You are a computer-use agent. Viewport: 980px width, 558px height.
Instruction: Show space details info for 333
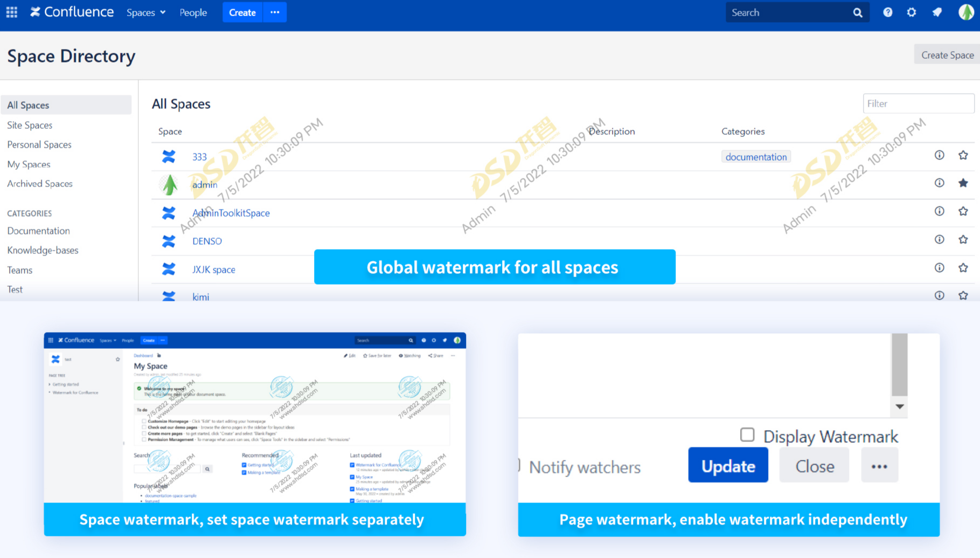940,155
